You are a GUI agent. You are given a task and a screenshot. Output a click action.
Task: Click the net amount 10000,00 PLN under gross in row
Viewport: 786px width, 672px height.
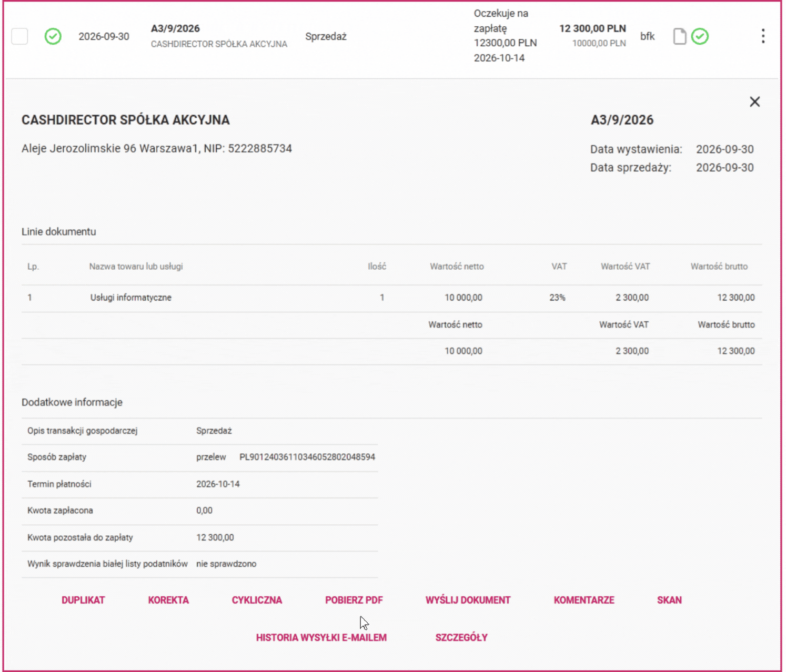pyautogui.click(x=599, y=43)
